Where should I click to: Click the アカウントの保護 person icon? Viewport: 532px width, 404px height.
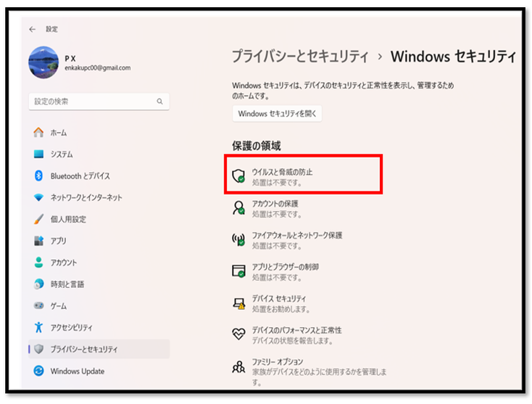pyautogui.click(x=238, y=207)
